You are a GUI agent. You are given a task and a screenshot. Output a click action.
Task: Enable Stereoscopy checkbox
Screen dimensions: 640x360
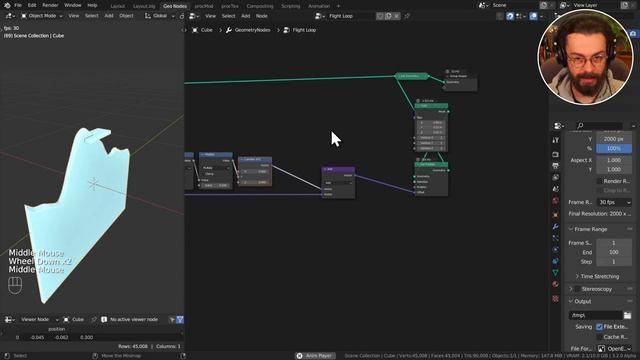[x=578, y=289]
